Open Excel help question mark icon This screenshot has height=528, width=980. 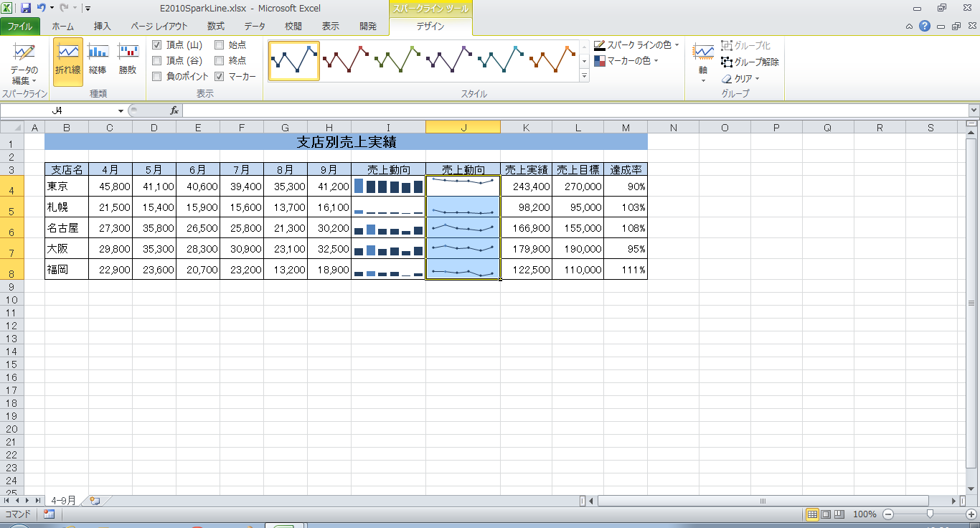pyautogui.click(x=925, y=27)
